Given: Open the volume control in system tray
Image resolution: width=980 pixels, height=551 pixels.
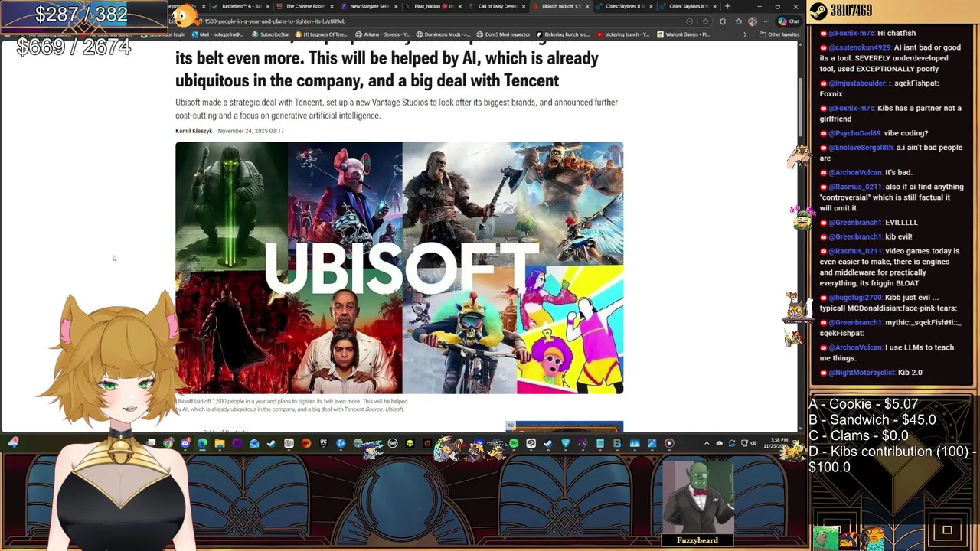Looking at the screenshot, I should point(753,443).
